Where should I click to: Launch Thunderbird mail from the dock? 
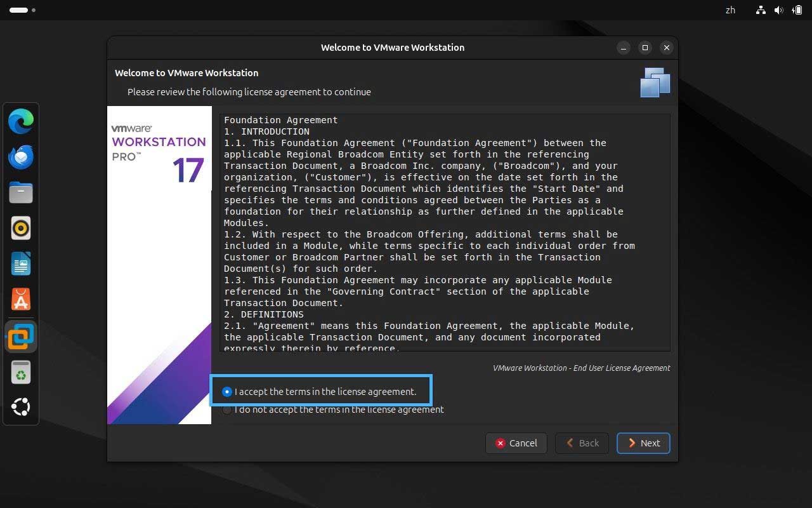[x=21, y=156]
